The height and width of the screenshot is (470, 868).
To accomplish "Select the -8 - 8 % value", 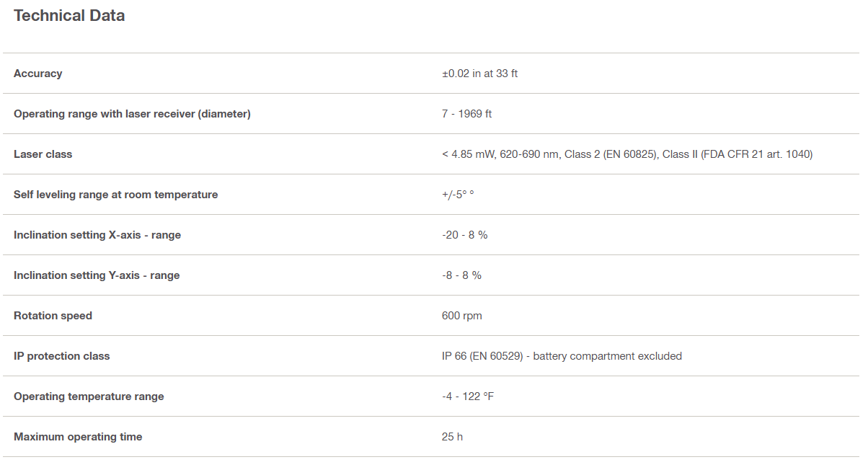I will click(x=461, y=275).
